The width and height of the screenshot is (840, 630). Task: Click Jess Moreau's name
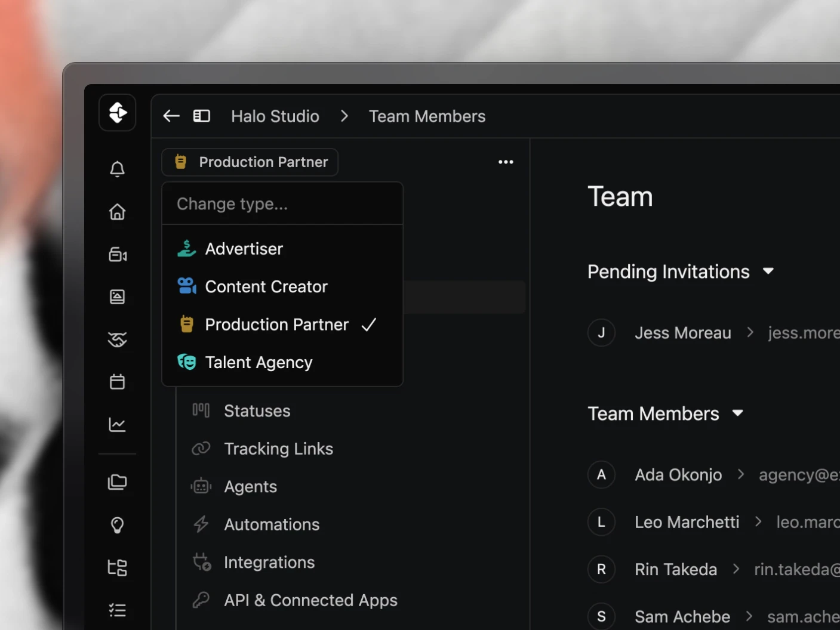click(682, 333)
